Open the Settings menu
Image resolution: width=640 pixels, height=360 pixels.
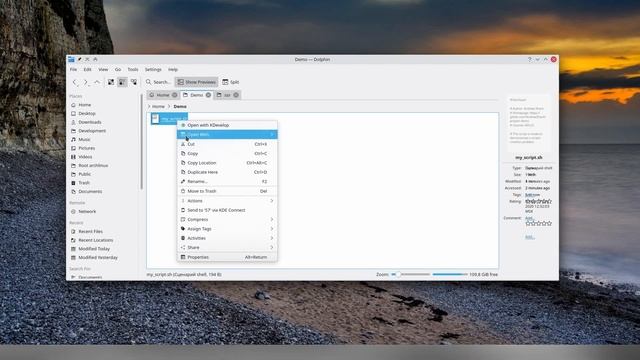click(153, 69)
